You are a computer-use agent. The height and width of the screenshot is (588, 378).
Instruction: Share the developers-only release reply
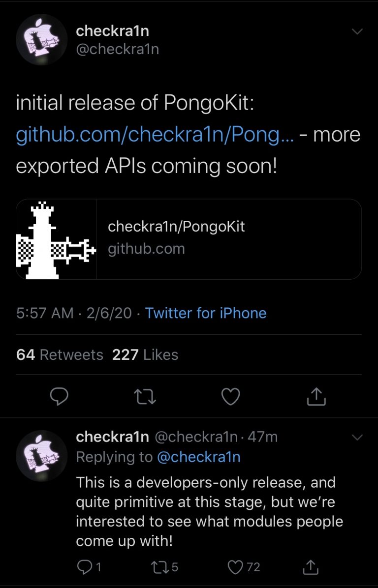310,567
